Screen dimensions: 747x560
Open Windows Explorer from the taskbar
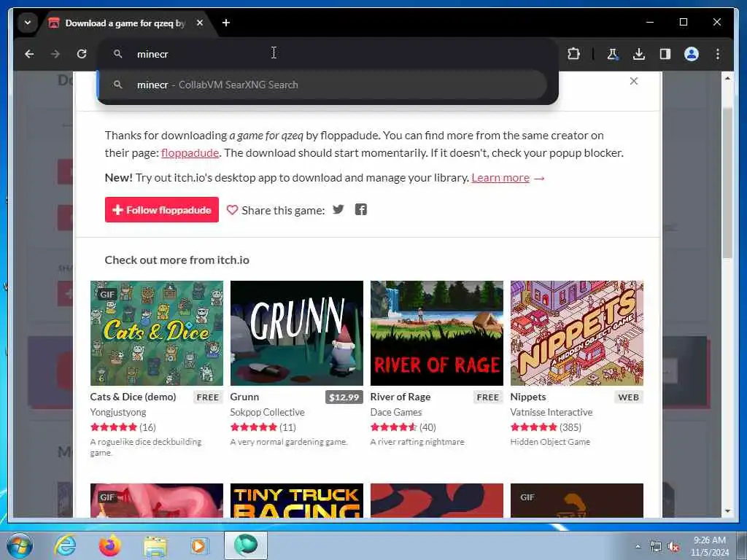pyautogui.click(x=155, y=545)
